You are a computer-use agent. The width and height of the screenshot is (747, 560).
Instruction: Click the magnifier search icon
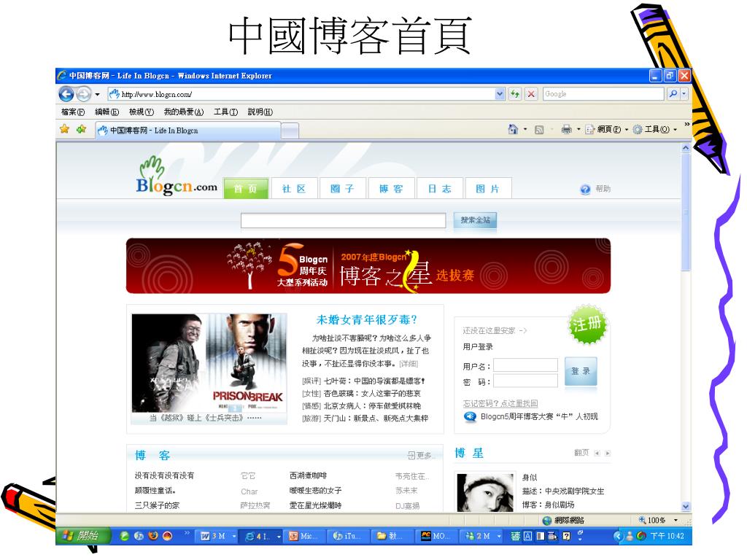coord(673,94)
